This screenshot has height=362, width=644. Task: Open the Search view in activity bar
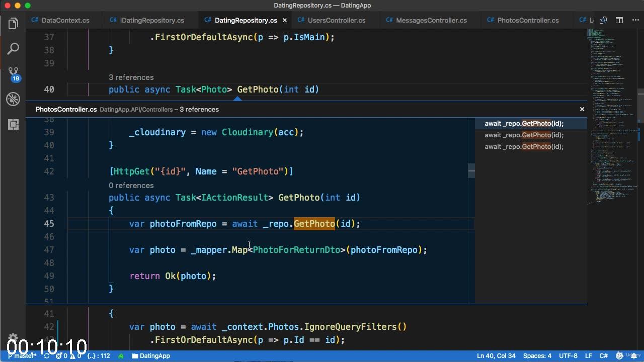click(x=13, y=49)
